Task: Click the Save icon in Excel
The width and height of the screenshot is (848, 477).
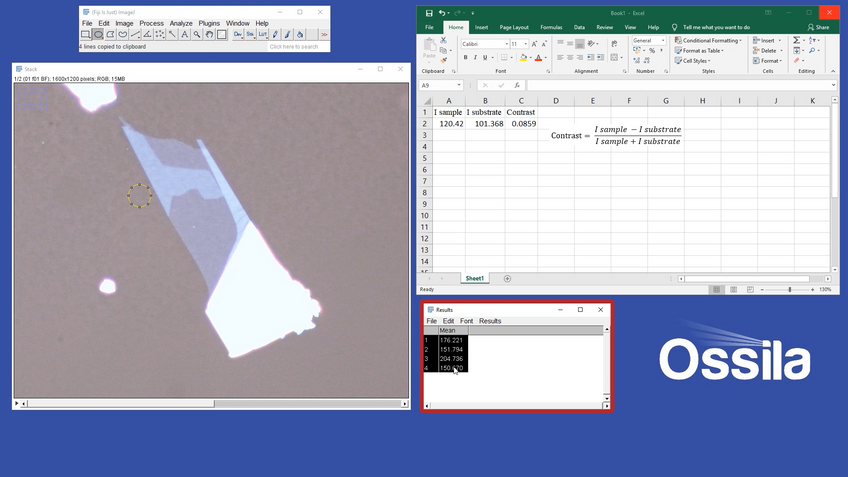Action: coord(429,13)
